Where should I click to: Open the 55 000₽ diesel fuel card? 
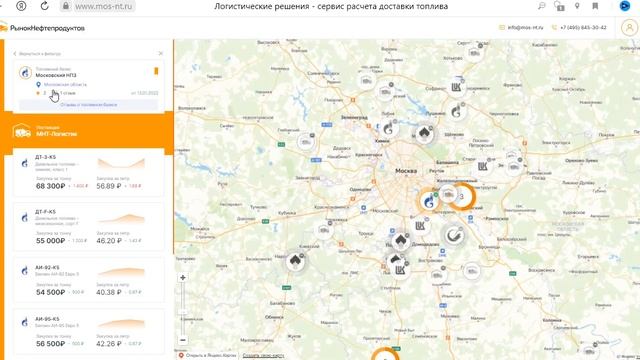tap(89, 227)
